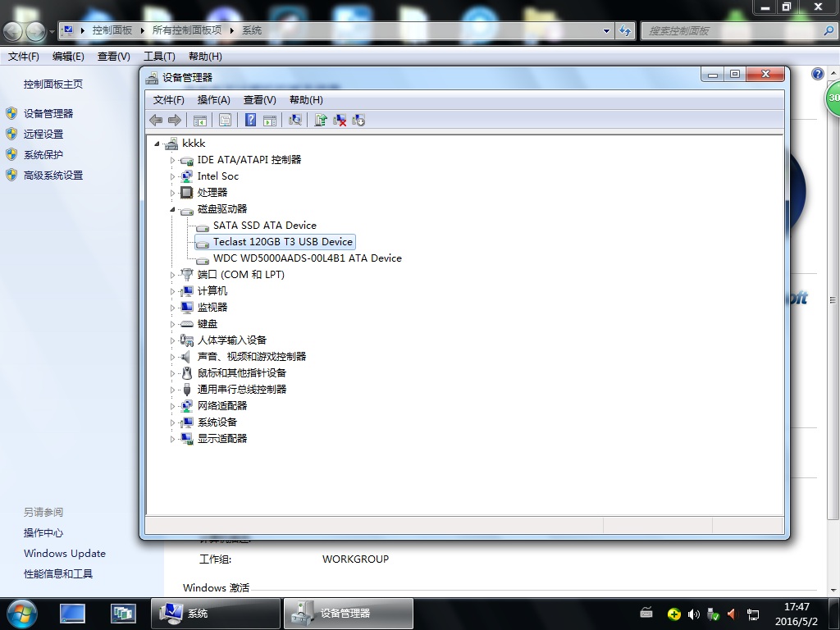The image size is (840, 630).
Task: Open 控制面板主页 link in sidebar
Action: [x=53, y=84]
